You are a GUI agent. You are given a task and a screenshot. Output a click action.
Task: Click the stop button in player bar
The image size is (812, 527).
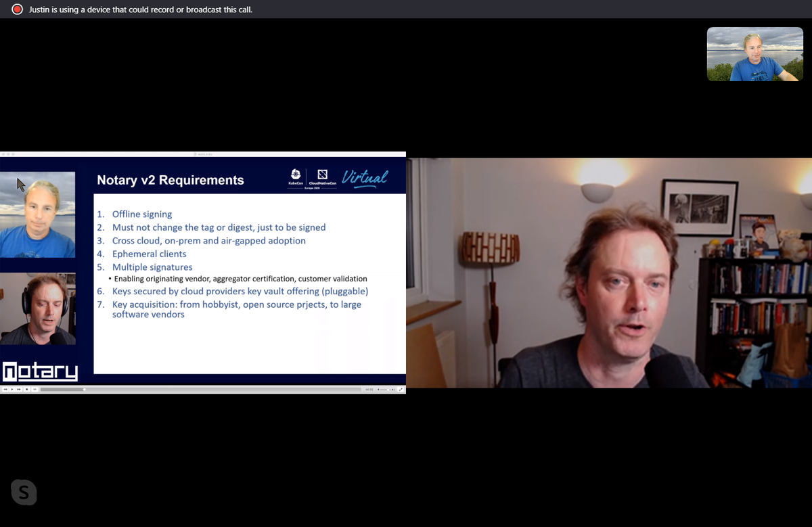(27, 389)
